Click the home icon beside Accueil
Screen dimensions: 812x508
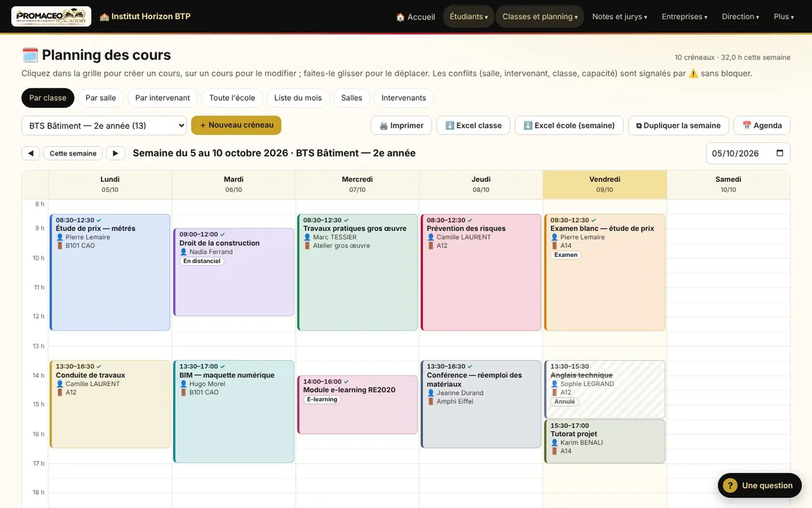(400, 17)
